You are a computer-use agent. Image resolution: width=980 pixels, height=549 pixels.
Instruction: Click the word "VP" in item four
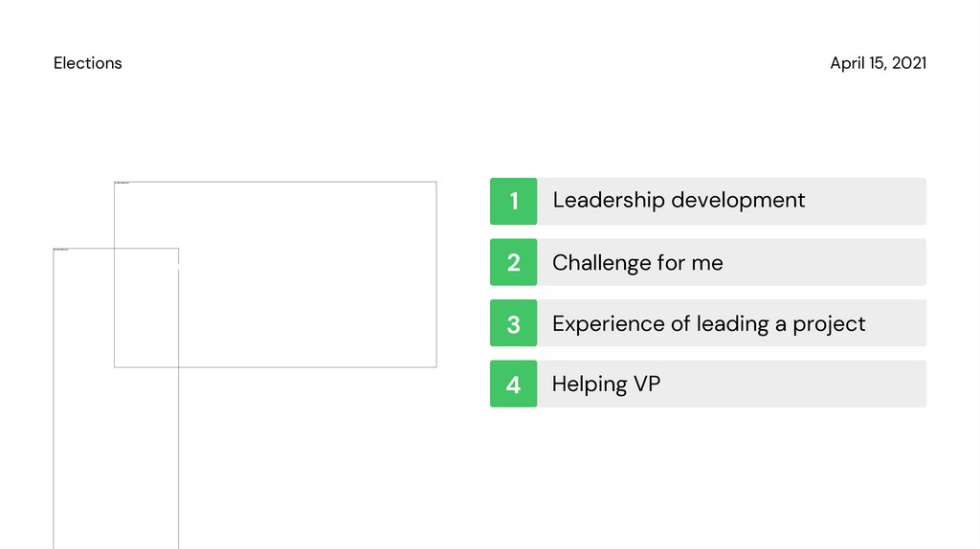tap(647, 384)
